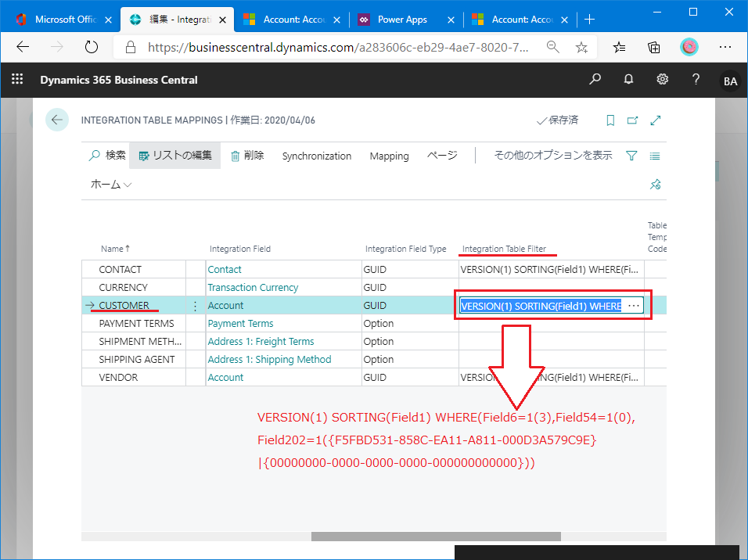Open the help question mark

pos(696,79)
